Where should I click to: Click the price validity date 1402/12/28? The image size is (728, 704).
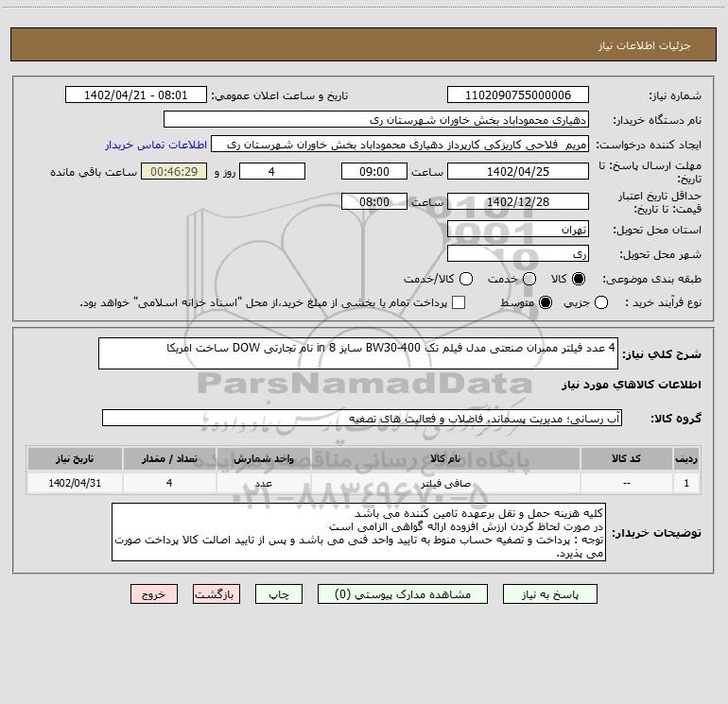[x=518, y=202]
